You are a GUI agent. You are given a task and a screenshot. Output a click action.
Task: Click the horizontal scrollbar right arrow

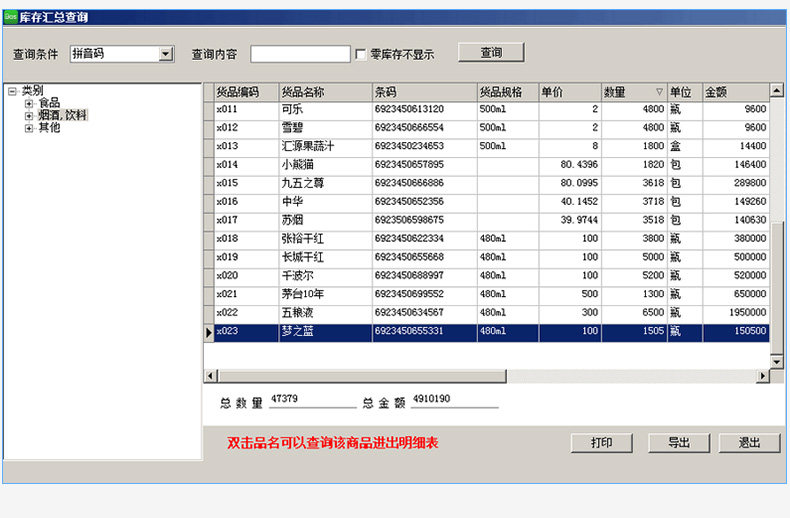(763, 376)
